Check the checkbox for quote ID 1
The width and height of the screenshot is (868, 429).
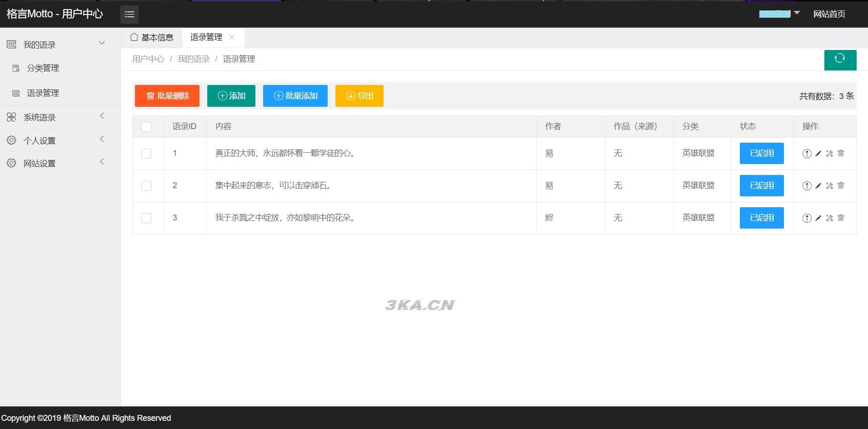pyautogui.click(x=146, y=154)
